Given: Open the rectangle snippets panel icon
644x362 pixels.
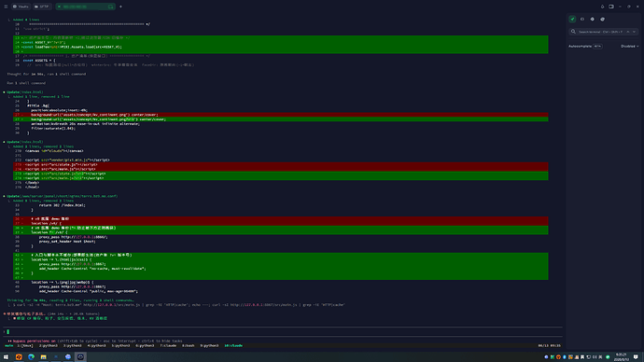Looking at the screenshot, I should point(582,19).
